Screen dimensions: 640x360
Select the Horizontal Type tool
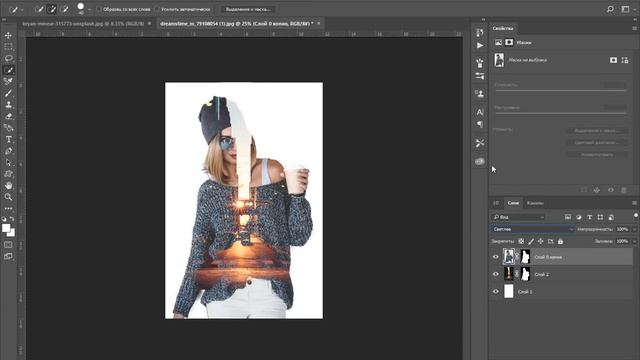tap(9, 140)
